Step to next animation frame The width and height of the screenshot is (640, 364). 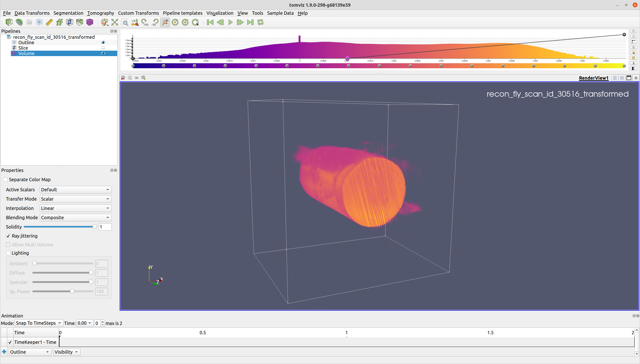240,22
